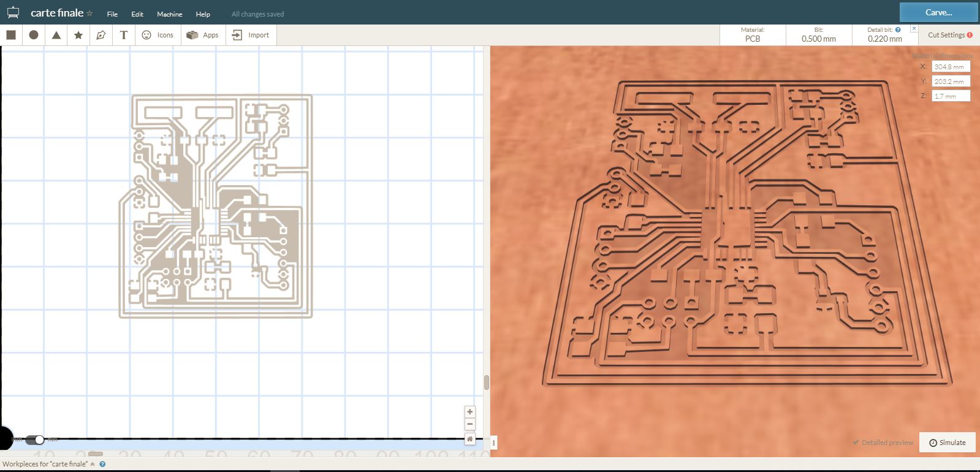Select the PCB design on the canvas
Screen dimensions: 980x472
tap(216, 206)
